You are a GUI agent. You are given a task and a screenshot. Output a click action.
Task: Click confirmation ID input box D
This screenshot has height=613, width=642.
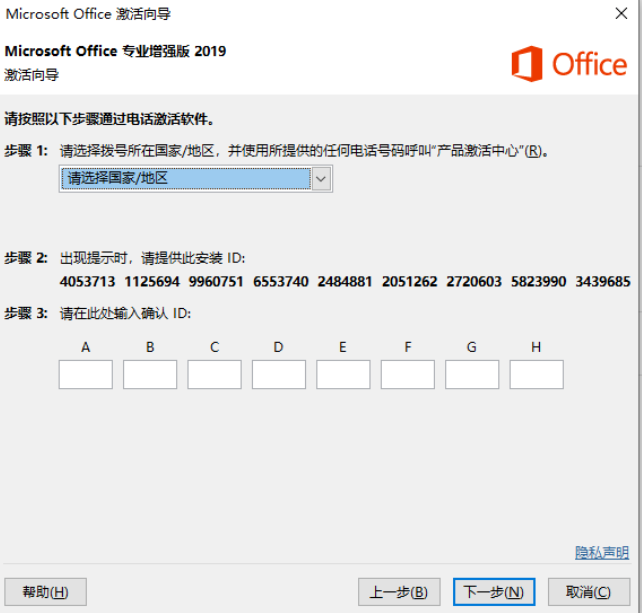coord(279,374)
